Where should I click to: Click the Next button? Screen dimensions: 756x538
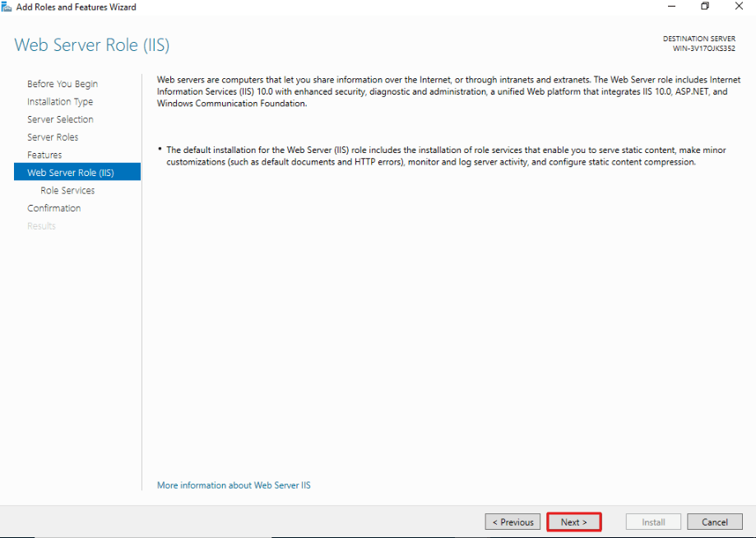tap(573, 522)
